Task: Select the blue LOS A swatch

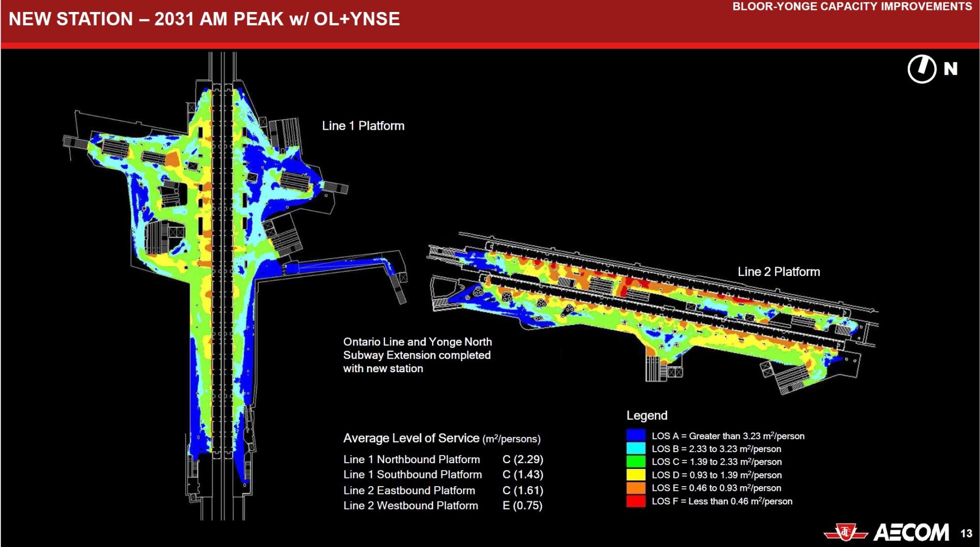Action: coord(636,435)
